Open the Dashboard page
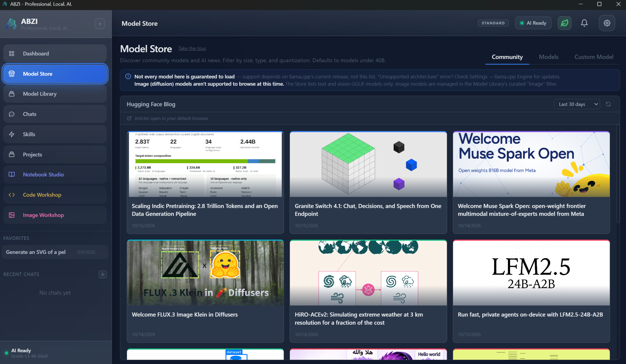Viewport: 626px width, 364px height. click(x=55, y=54)
